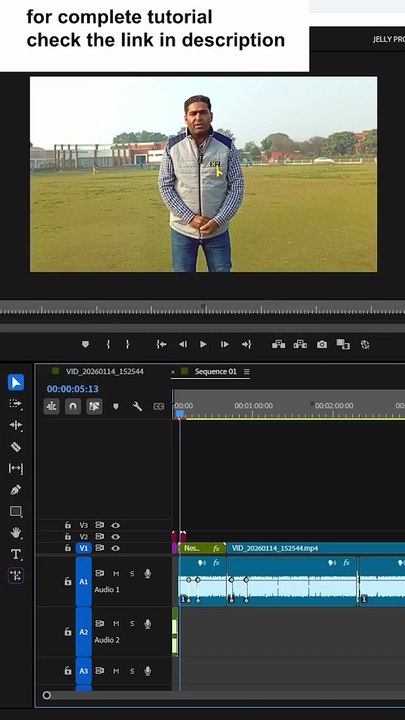Select the Razor tool
Viewport: 405px width, 720px height.
coord(16,447)
